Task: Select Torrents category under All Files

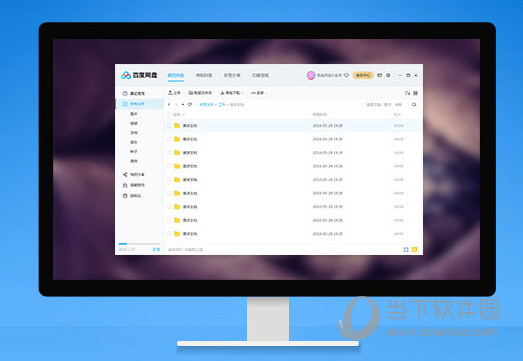Action: [x=134, y=151]
